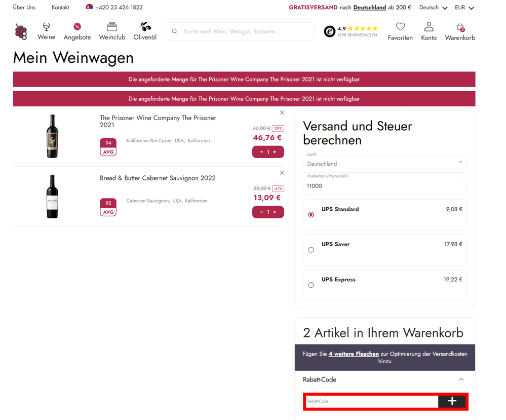Select UPS Saver shipping option
The height and width of the screenshot is (420, 506).
pos(311,250)
